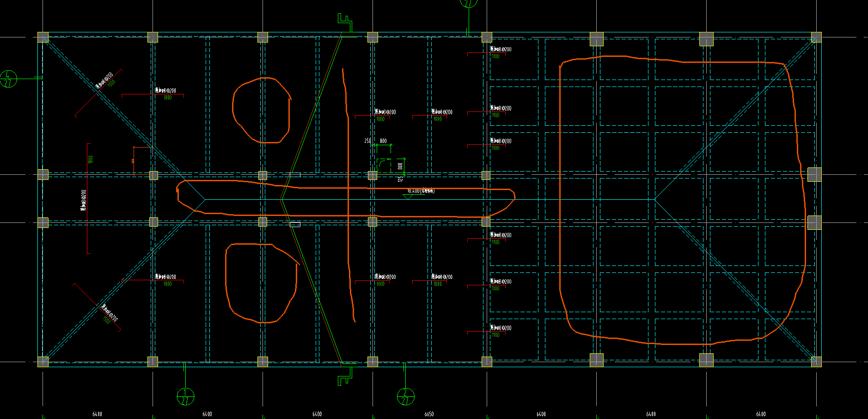Select the top-left corner column
868x419 pixels.
click(x=43, y=37)
